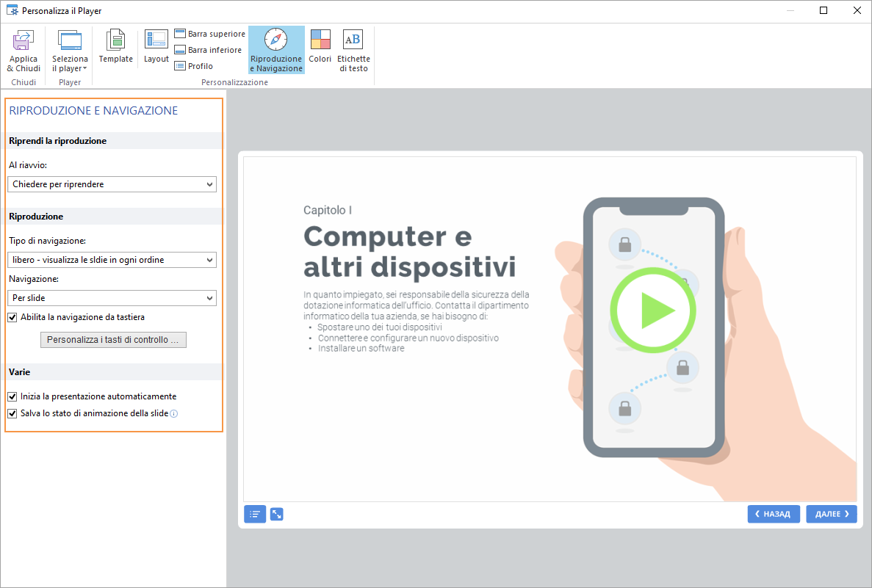Toggle the player outline list icon
This screenshot has height=588, width=872.
coord(255,515)
